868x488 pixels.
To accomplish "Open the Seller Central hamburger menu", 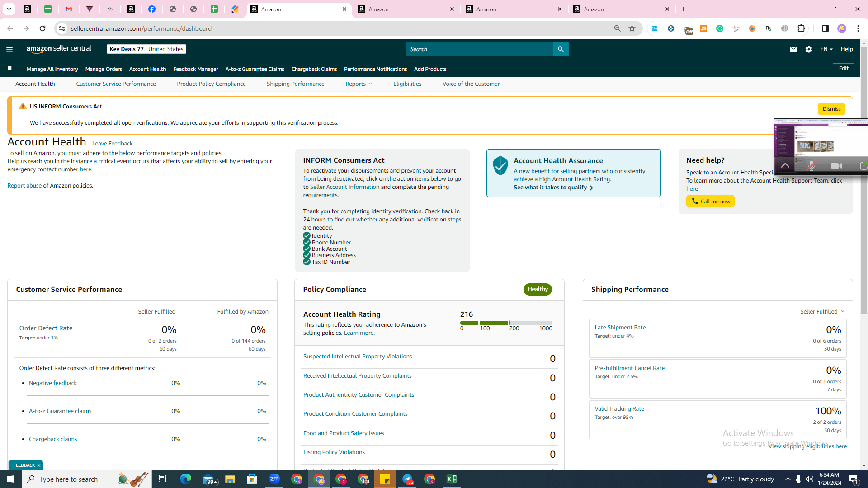I will point(9,49).
